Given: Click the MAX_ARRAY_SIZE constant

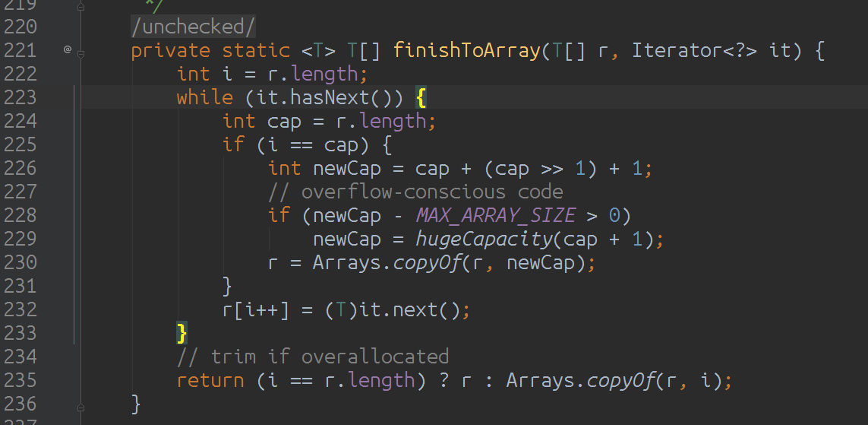Looking at the screenshot, I should (x=496, y=215).
